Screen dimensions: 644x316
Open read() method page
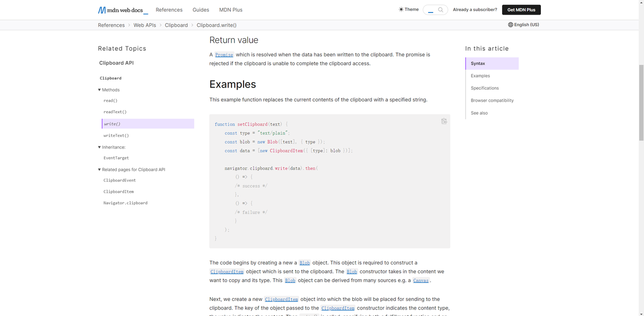110,101
